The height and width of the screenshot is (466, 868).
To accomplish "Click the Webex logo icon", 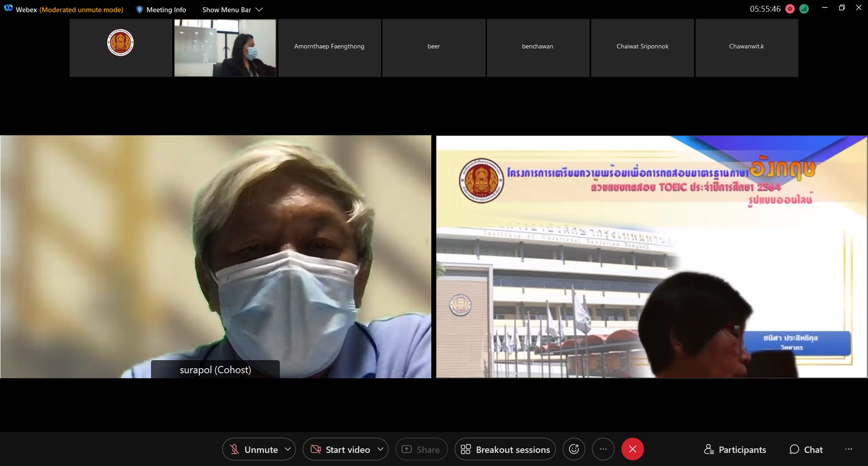I will click(8, 9).
